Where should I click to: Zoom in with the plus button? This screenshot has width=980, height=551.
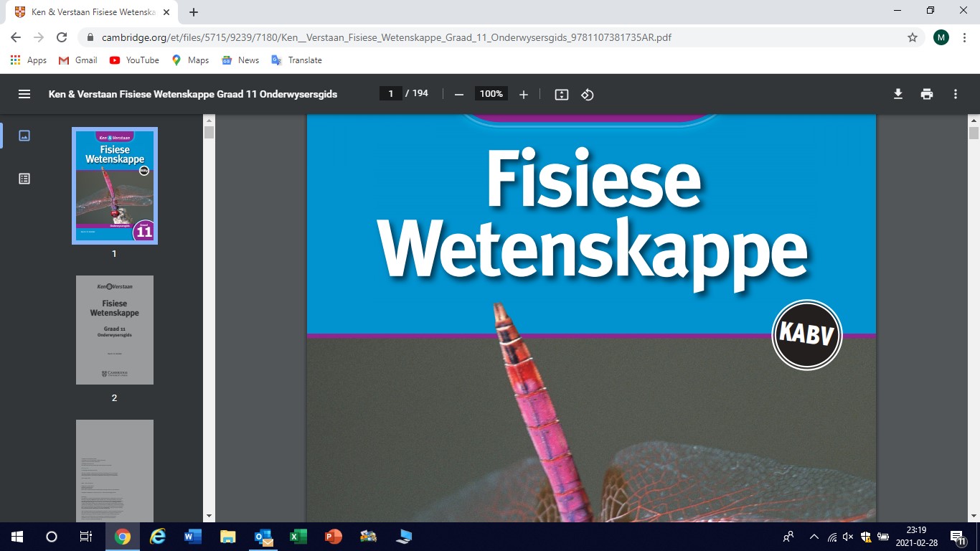524,95
